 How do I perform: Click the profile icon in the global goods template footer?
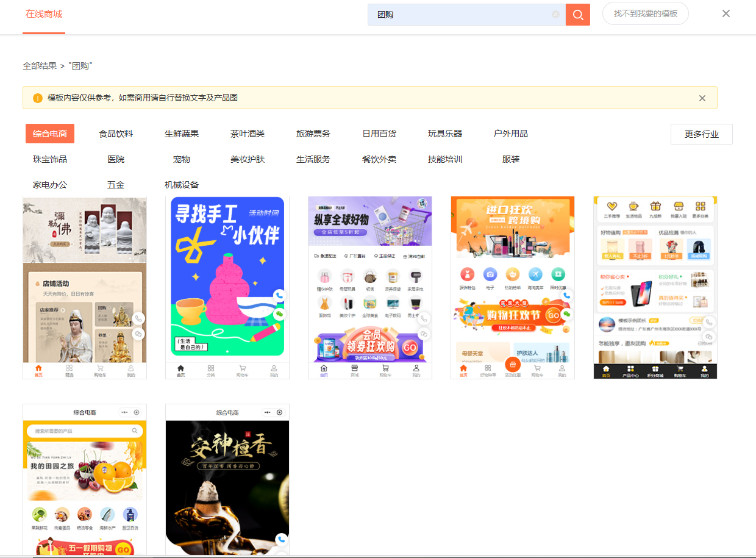coord(416,368)
